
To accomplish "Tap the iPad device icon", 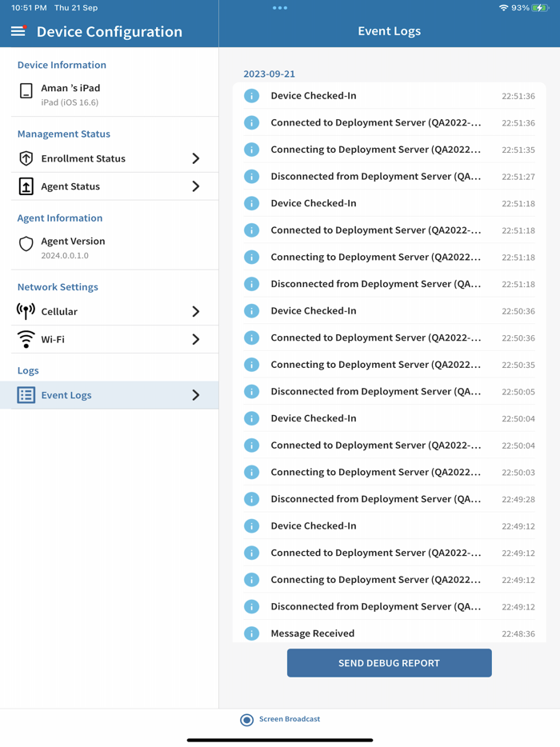I will pos(26,90).
